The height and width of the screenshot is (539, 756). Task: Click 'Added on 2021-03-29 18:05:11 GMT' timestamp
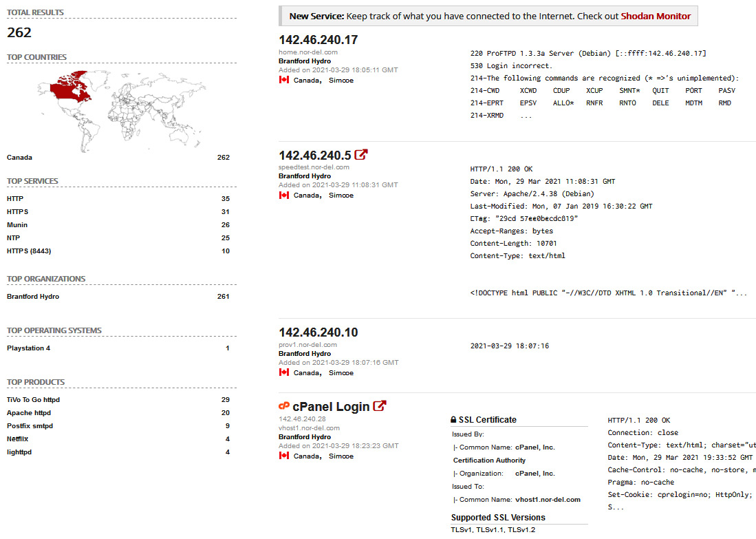(338, 70)
